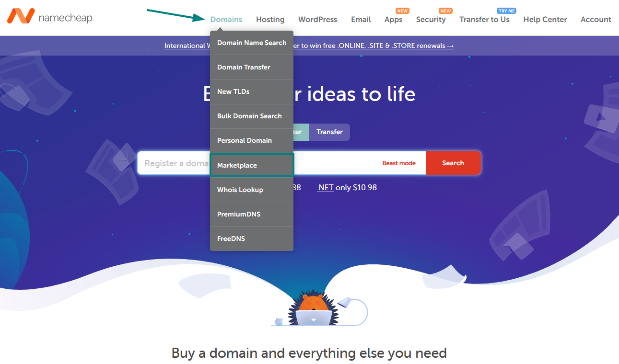Open the Hosting menu

point(270,20)
